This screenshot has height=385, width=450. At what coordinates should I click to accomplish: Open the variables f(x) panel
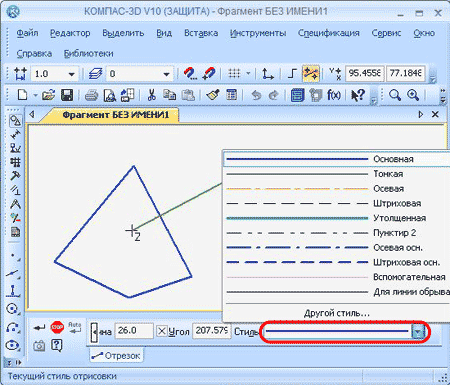pos(333,95)
